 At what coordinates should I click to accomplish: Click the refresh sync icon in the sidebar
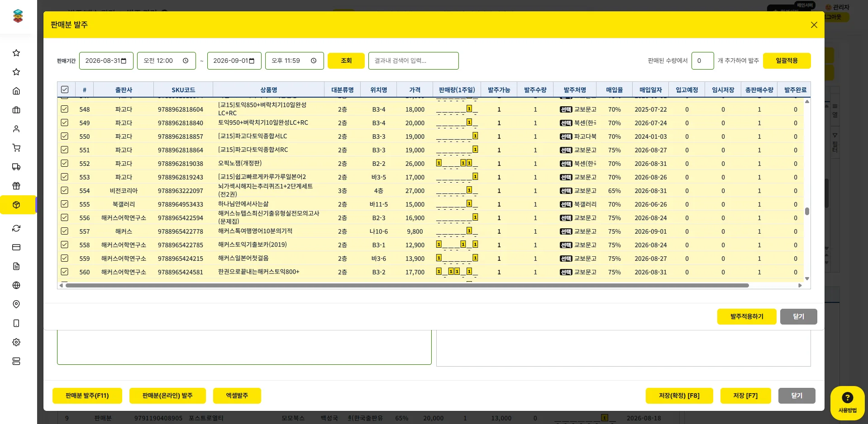click(16, 228)
